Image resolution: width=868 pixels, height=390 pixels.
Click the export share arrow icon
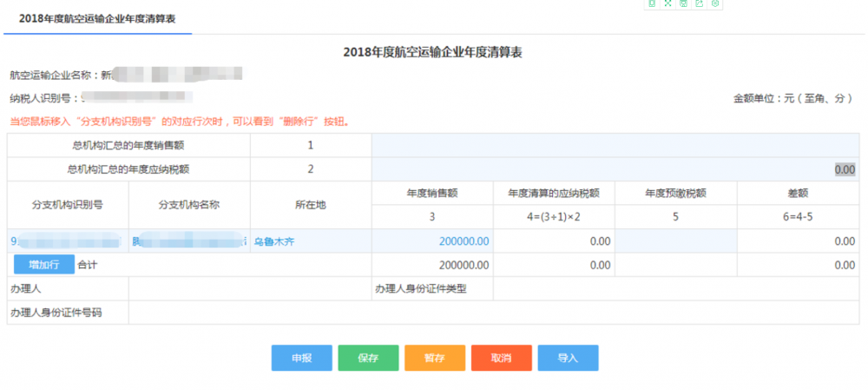tap(699, 3)
